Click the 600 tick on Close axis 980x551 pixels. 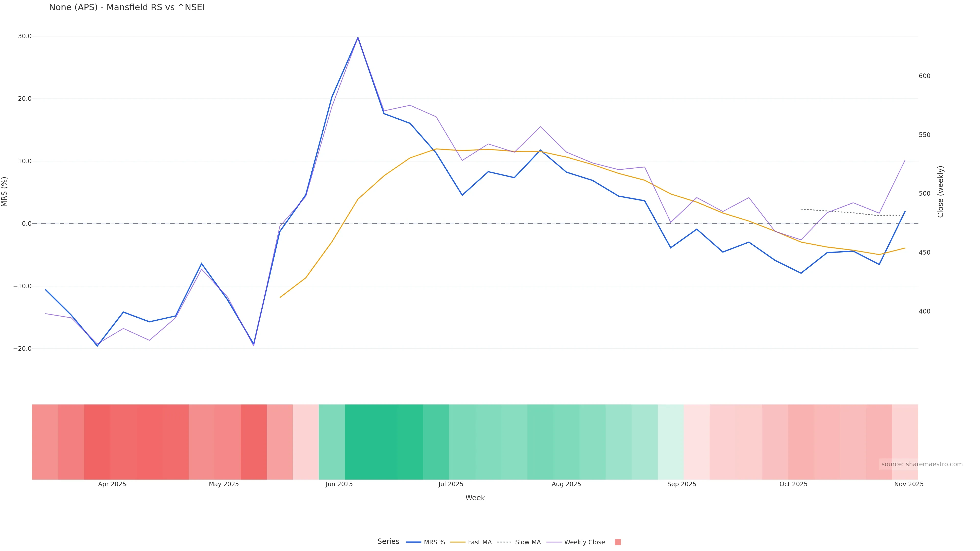pos(924,76)
